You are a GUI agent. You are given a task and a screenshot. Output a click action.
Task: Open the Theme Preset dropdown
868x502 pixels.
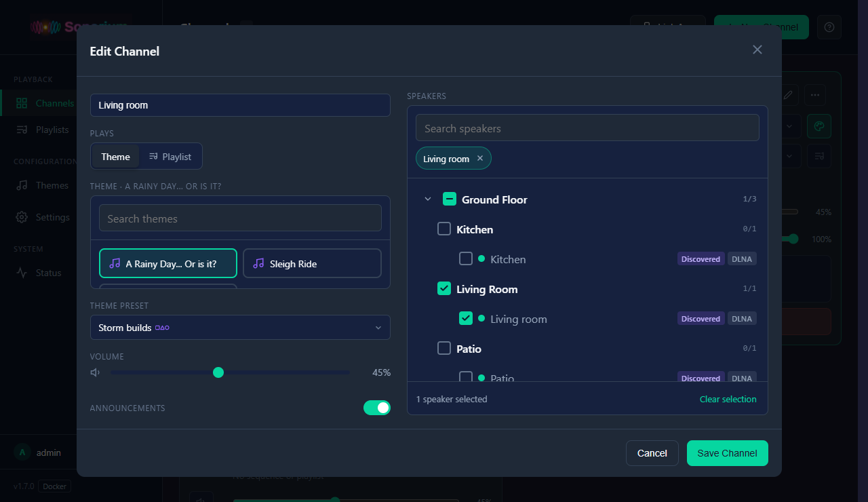[x=240, y=328]
